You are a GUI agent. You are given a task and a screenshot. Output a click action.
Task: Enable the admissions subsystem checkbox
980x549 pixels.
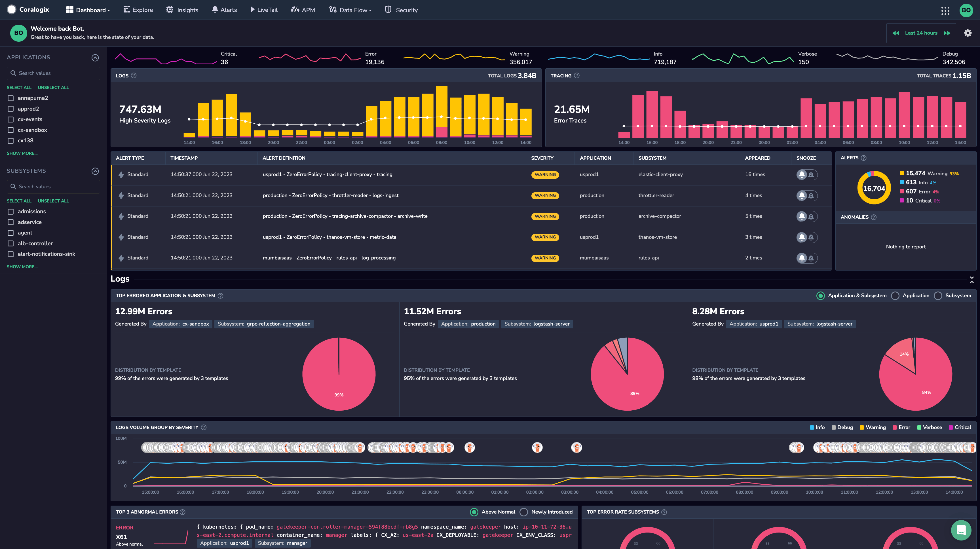pyautogui.click(x=10, y=211)
